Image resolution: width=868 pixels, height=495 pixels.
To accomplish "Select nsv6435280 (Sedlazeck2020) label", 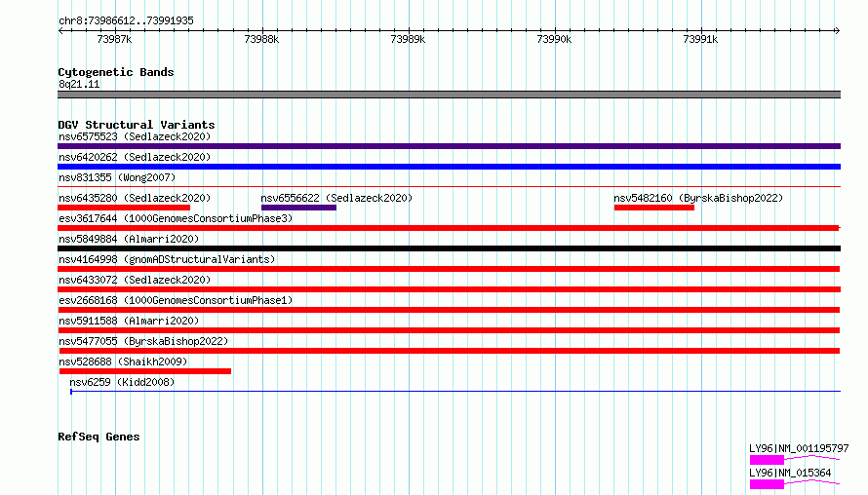I will [135, 198].
